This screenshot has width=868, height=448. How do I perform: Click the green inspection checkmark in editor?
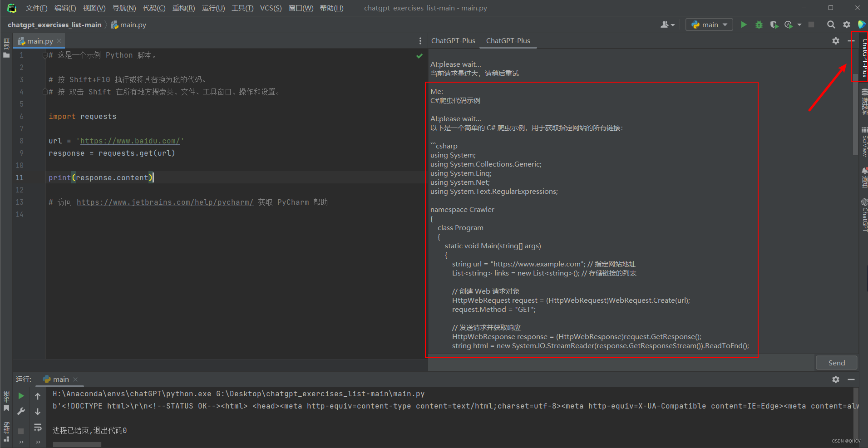coord(419,56)
